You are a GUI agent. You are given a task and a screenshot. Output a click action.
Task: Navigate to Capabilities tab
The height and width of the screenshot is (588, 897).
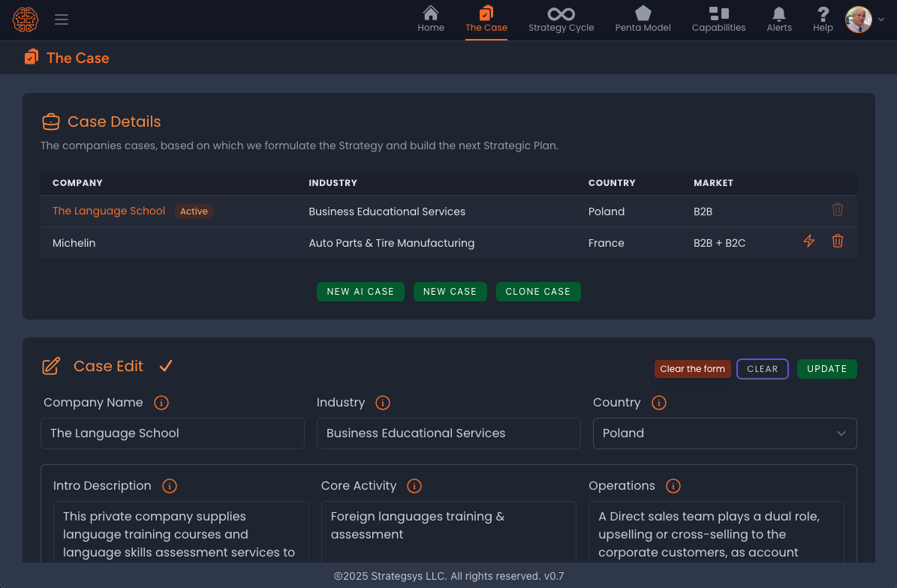click(x=718, y=19)
